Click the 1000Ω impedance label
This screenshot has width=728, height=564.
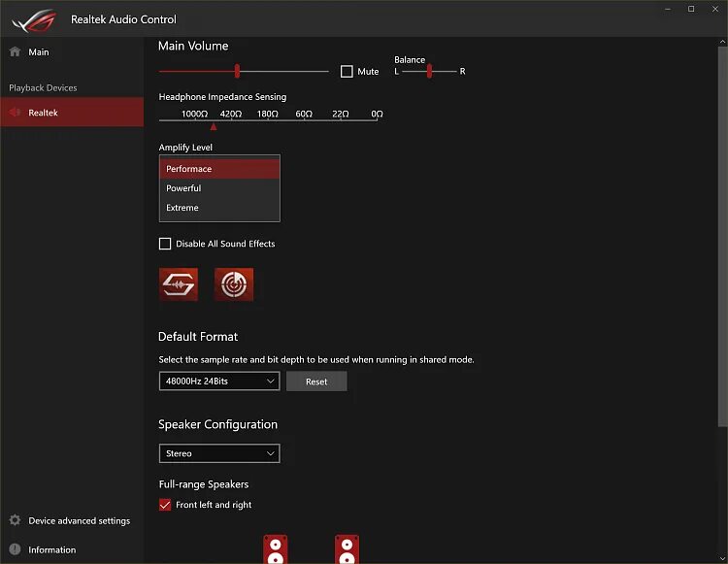point(194,114)
